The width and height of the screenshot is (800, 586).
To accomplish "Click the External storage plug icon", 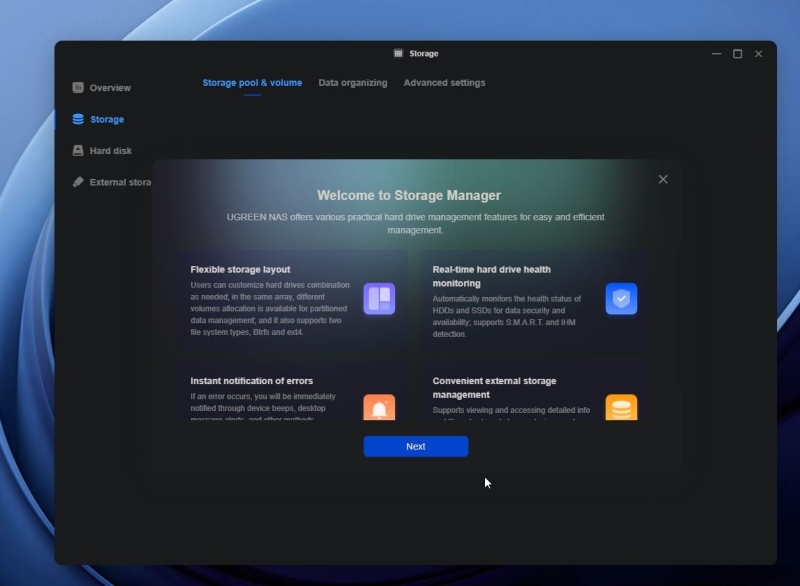I will 78,182.
